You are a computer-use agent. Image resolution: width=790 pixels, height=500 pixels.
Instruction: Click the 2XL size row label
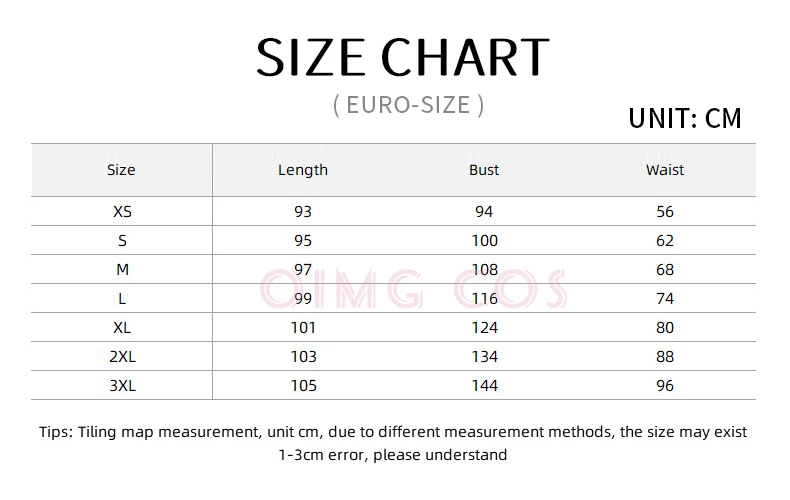[122, 357]
